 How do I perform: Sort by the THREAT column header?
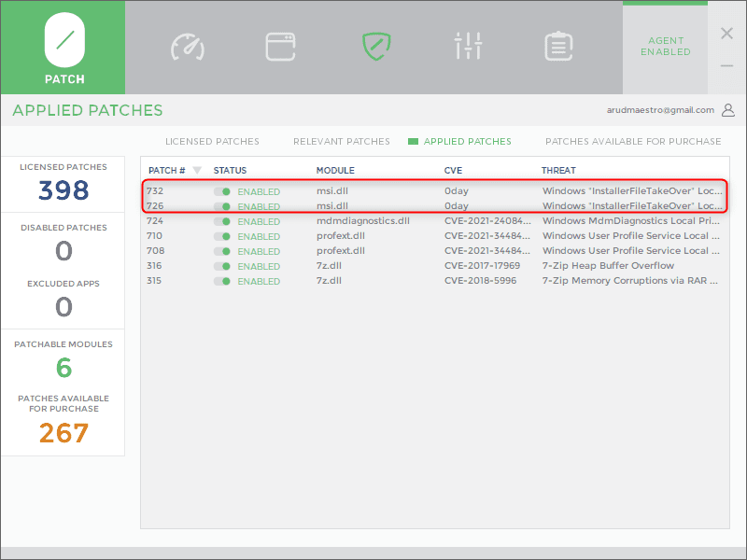pos(558,170)
